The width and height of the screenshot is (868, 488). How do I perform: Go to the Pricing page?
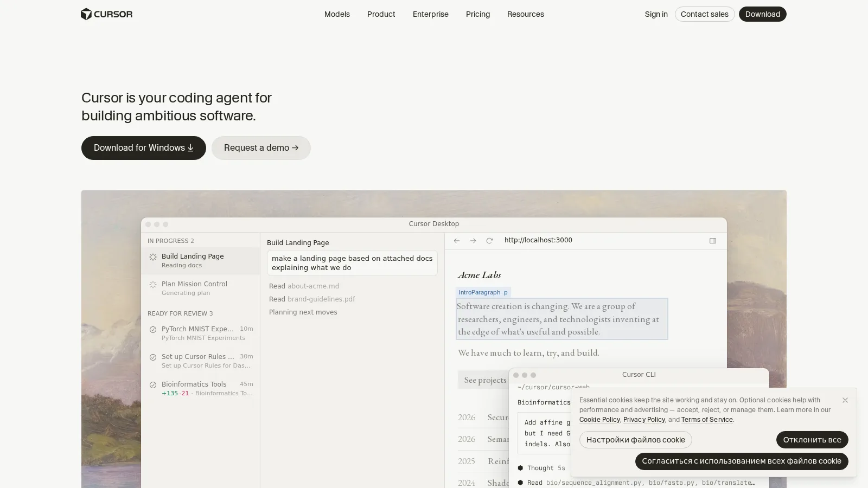(477, 14)
